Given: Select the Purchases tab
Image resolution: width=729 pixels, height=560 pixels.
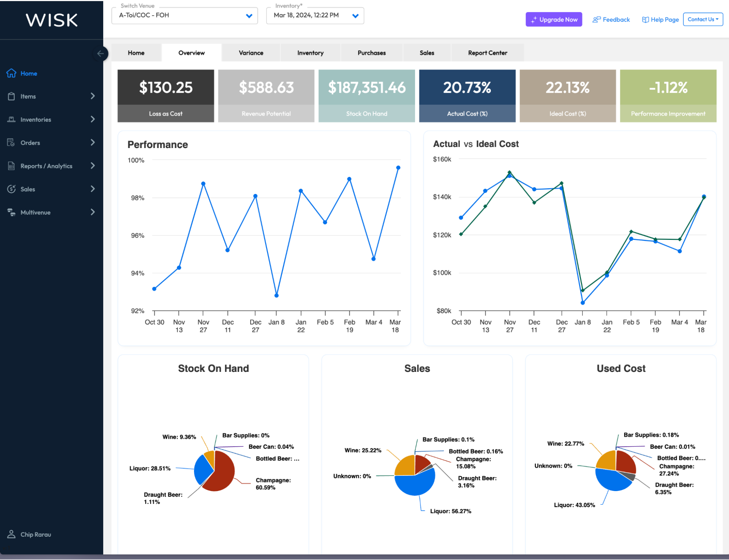Looking at the screenshot, I should point(371,52).
